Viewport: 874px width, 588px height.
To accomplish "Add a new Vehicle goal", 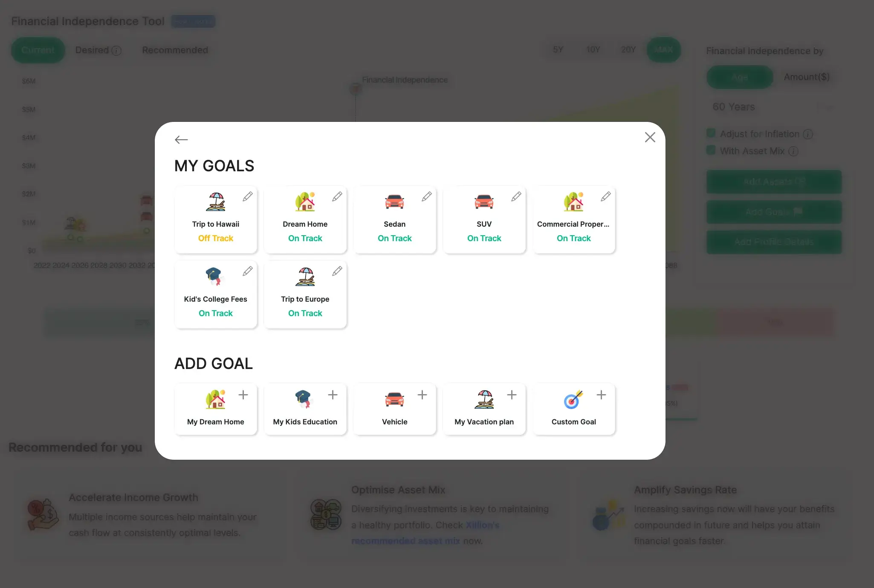I will click(422, 395).
